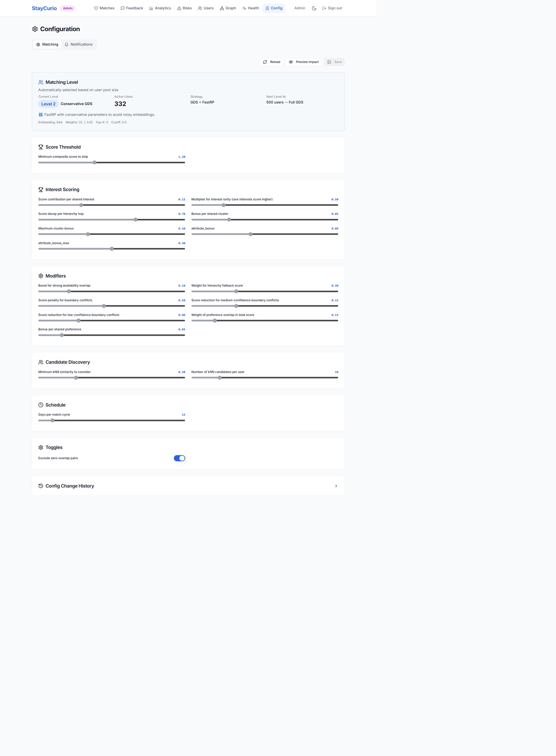Adjust Weight of preference overlap slider
This screenshot has width=556, height=756.
click(265, 320)
